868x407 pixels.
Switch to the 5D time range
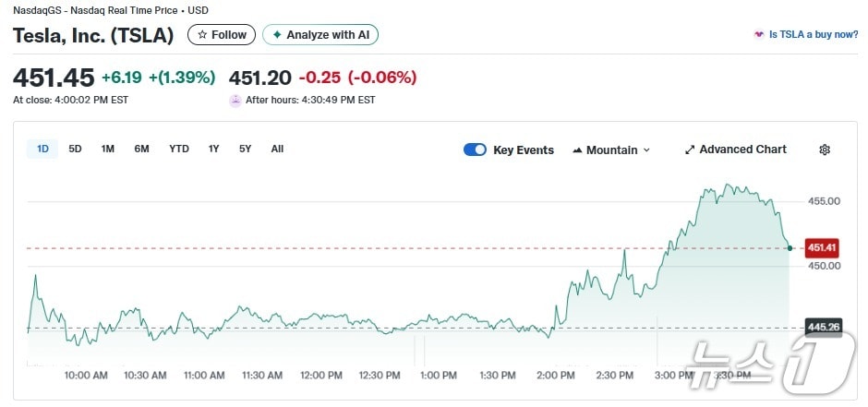[76, 149]
